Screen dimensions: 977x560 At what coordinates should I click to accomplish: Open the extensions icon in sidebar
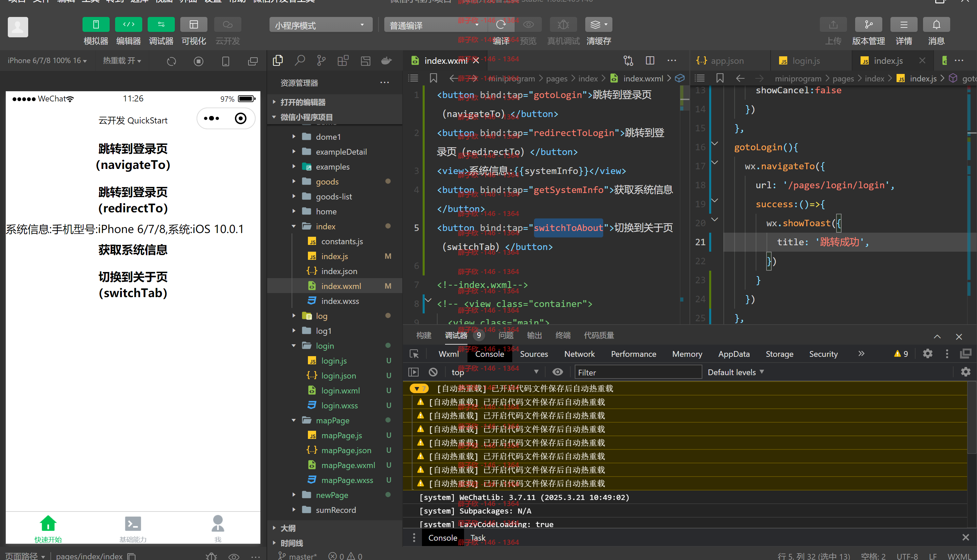pyautogui.click(x=343, y=60)
